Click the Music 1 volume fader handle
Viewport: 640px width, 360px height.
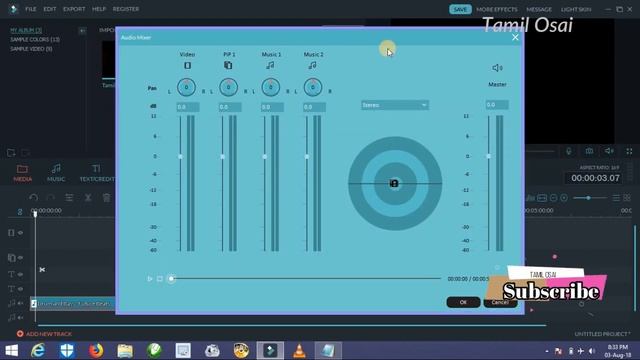tap(264, 156)
